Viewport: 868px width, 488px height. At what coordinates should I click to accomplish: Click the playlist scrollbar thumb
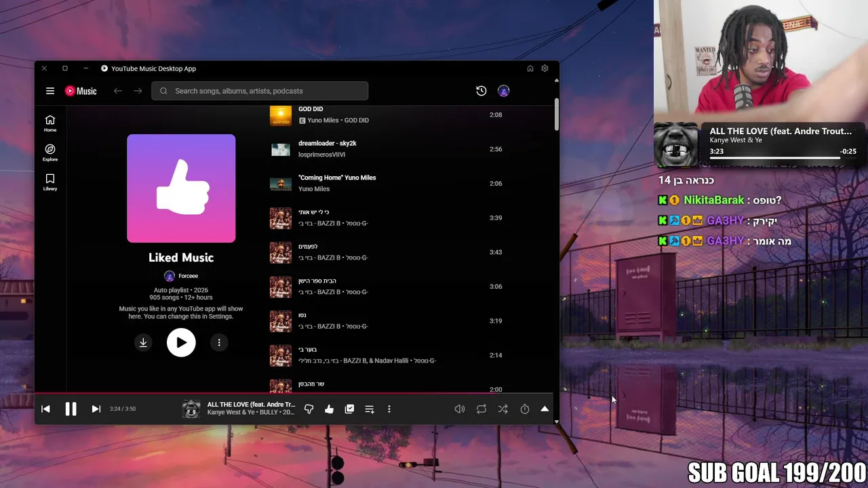click(556, 114)
